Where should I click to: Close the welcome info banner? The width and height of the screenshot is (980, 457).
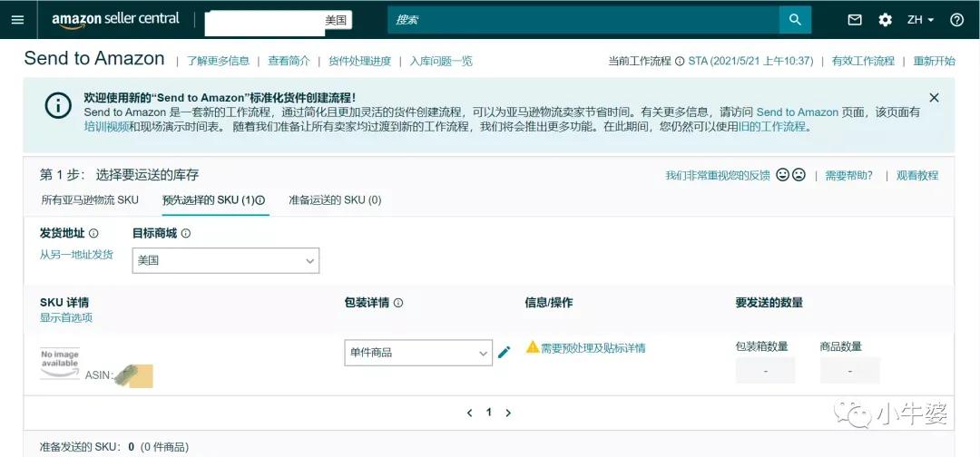(x=934, y=97)
